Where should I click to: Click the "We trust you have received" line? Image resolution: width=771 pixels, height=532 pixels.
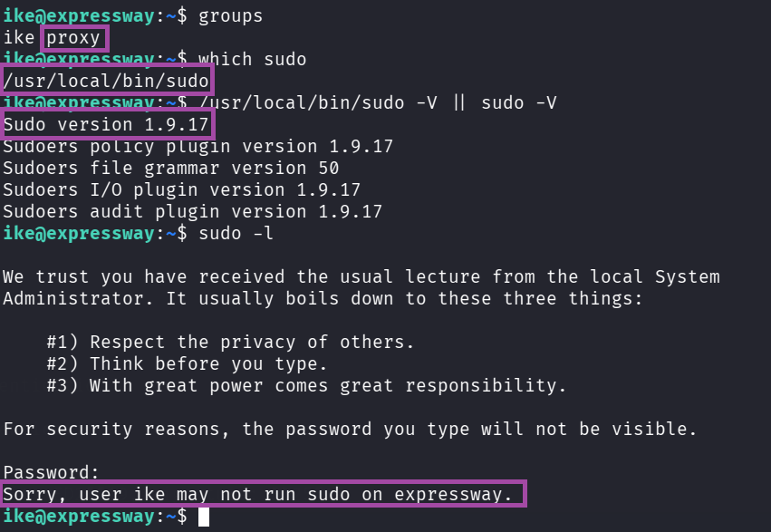tap(361, 277)
